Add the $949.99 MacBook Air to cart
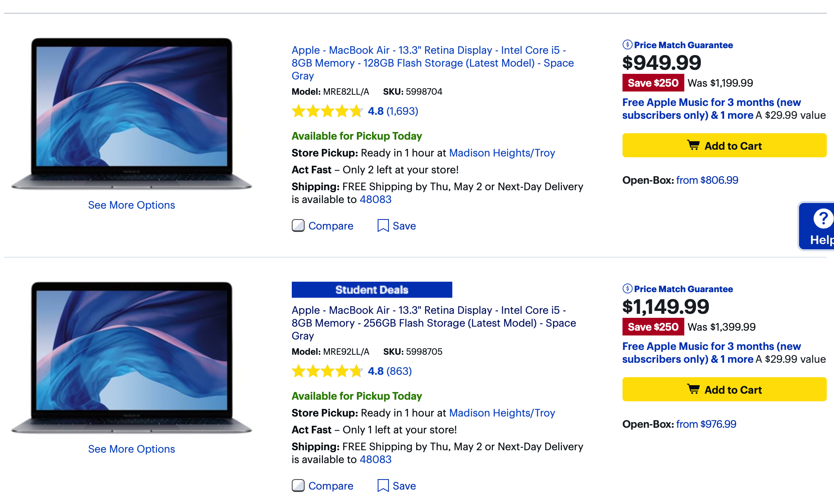The width and height of the screenshot is (834, 504). [x=724, y=146]
